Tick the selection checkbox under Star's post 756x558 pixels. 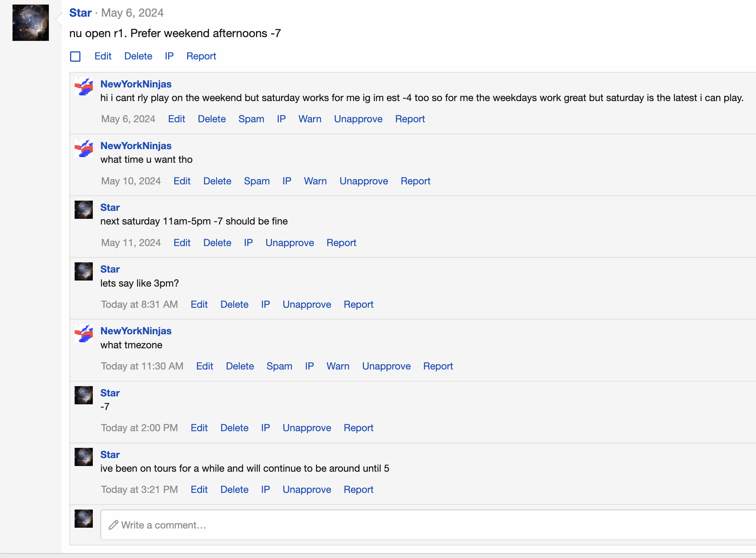click(x=75, y=56)
